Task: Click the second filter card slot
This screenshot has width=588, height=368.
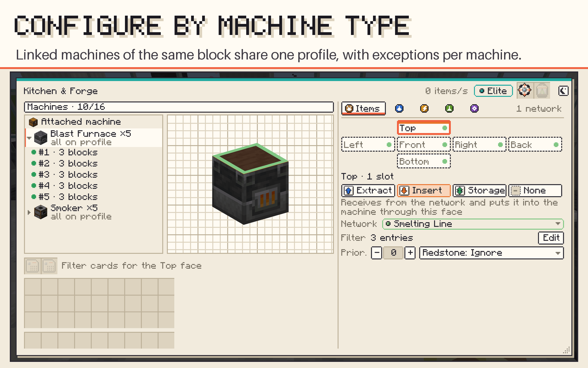Action: pos(49,266)
